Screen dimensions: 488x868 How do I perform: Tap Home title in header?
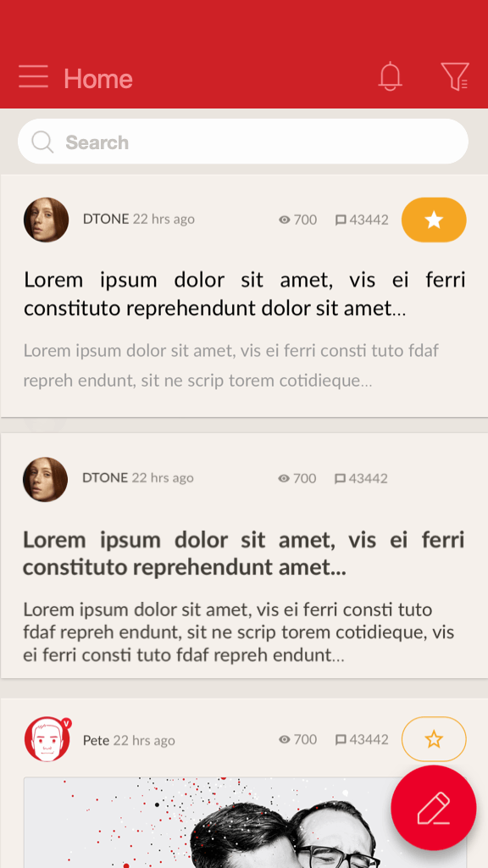point(98,78)
